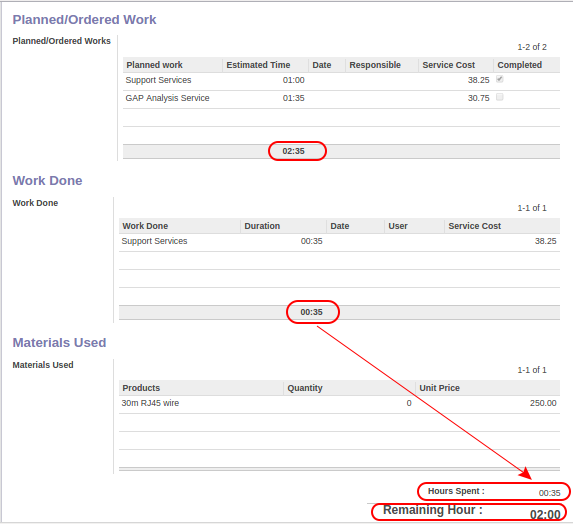573x524 pixels.
Task: Open the Support Services work done entry
Action: 339,242
